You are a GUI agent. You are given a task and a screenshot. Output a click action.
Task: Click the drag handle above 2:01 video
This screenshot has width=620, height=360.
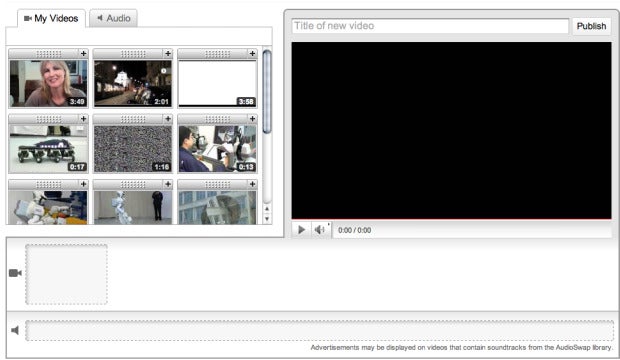tap(133, 53)
